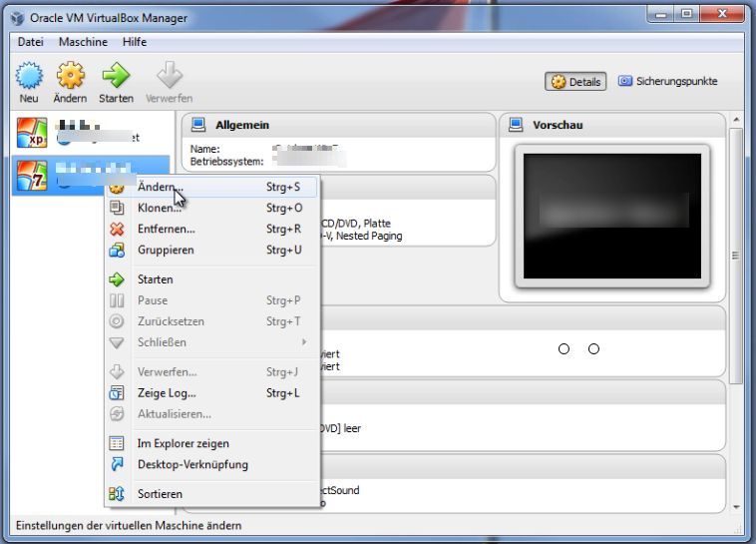
Task: Click the details pane vertical scrollbar
Action: pos(736,255)
